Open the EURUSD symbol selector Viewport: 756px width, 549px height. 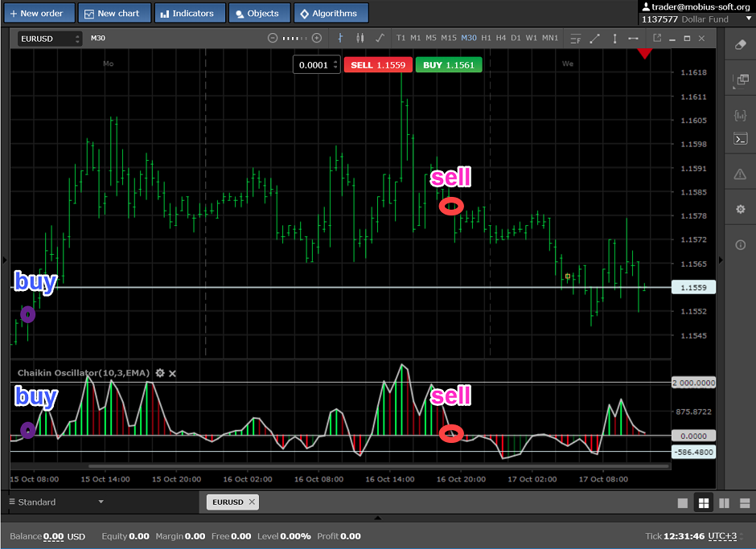click(49, 39)
